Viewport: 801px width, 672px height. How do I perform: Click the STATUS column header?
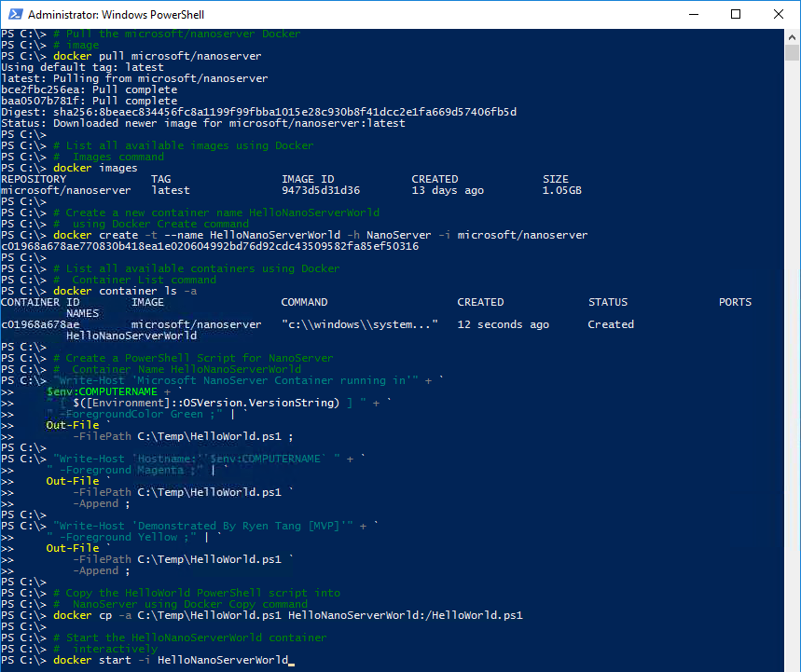click(x=608, y=302)
